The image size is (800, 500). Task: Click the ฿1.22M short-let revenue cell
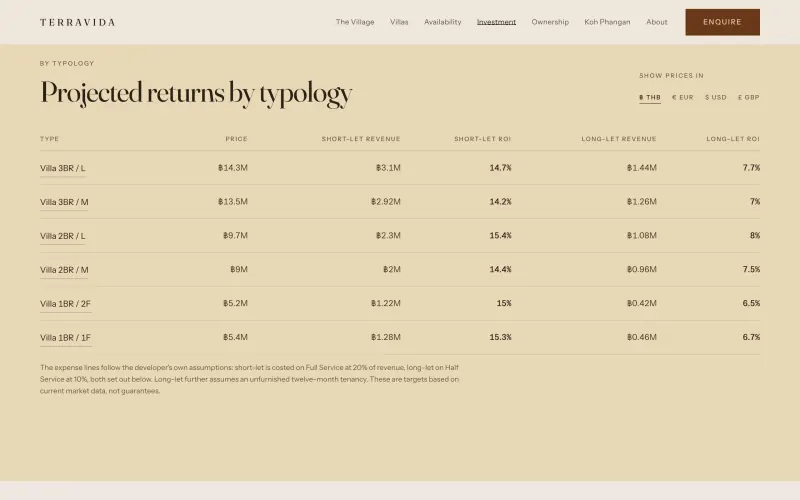pos(386,303)
